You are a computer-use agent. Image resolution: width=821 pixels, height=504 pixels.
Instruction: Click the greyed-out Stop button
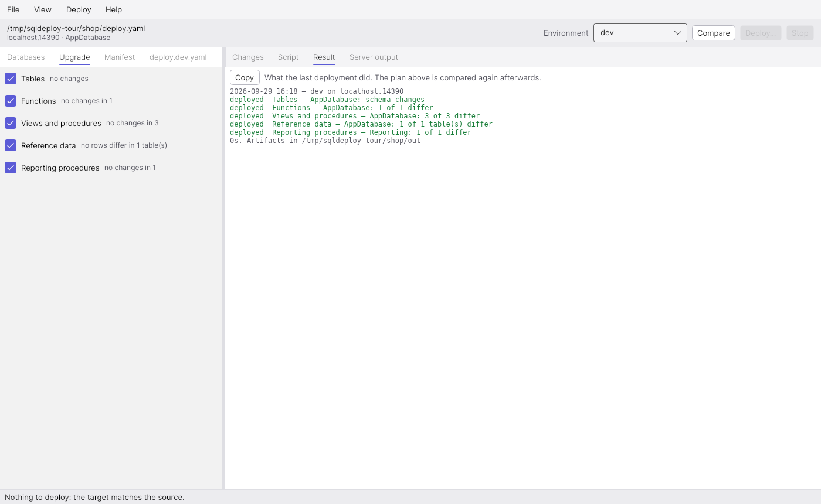(800, 33)
